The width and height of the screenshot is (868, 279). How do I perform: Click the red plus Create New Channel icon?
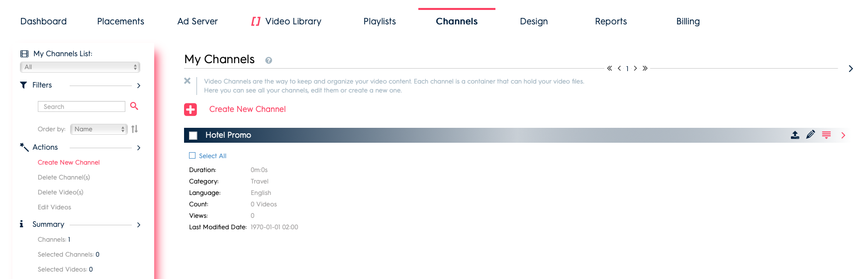pos(191,109)
